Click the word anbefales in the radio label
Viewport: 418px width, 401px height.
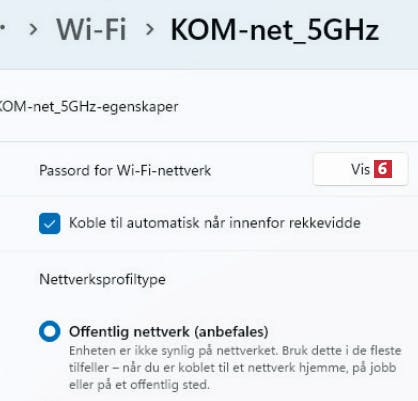click(x=231, y=332)
